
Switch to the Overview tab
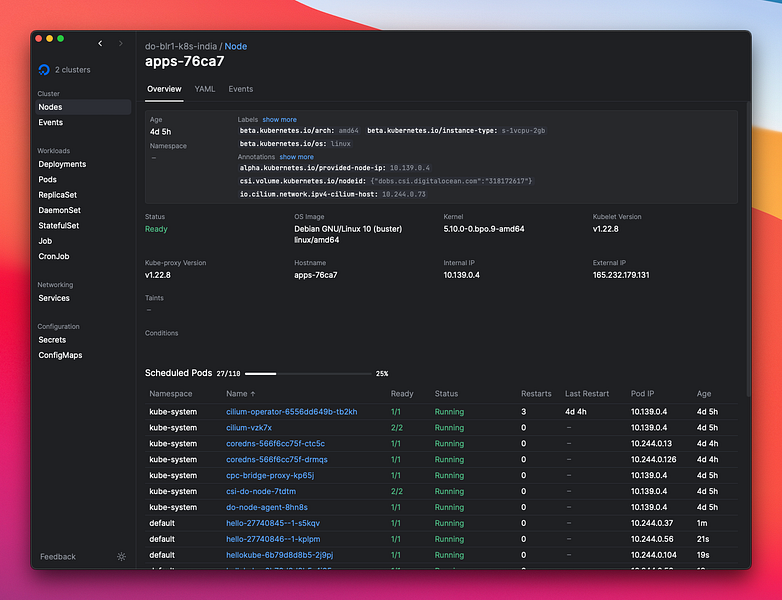(x=164, y=89)
